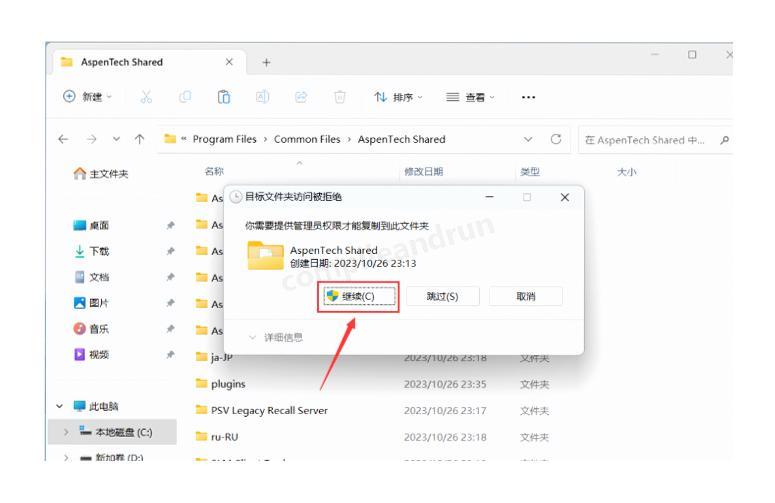Click the plugins row date 2023/10/26 23:35
Viewport: 775px width, 503px height.
tap(445, 384)
